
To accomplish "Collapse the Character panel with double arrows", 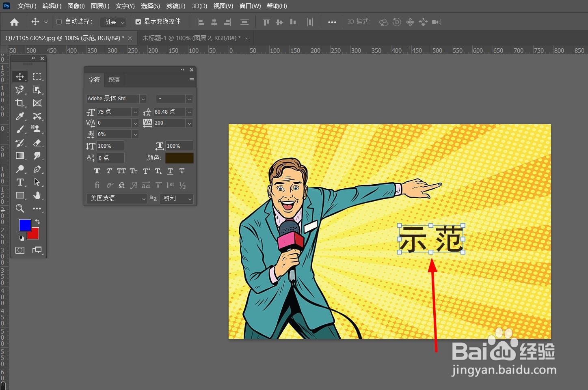I will pos(183,70).
